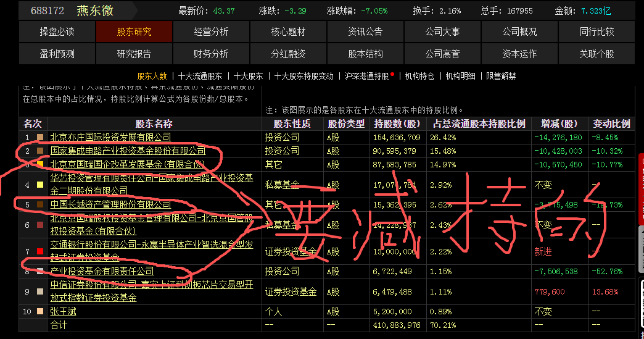The width and height of the screenshot is (644, 339).
Task: Switch to 资本运作 tab
Action: click(x=519, y=54)
